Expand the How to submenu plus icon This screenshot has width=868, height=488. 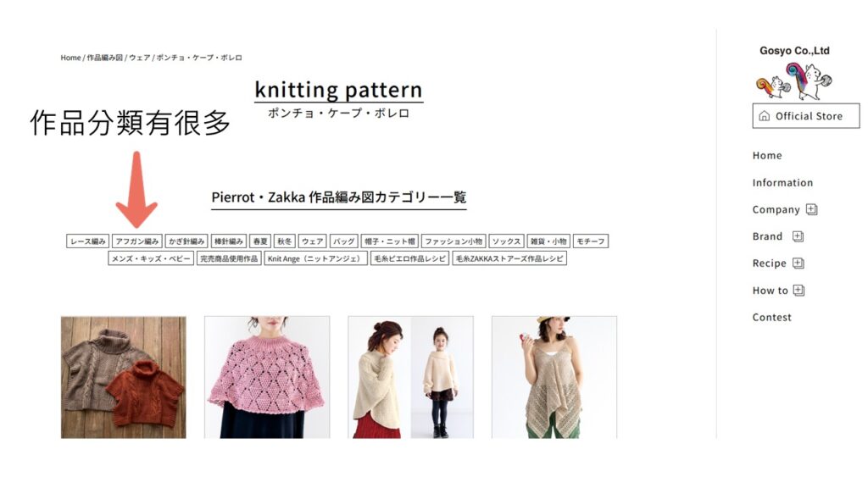pyautogui.click(x=798, y=290)
